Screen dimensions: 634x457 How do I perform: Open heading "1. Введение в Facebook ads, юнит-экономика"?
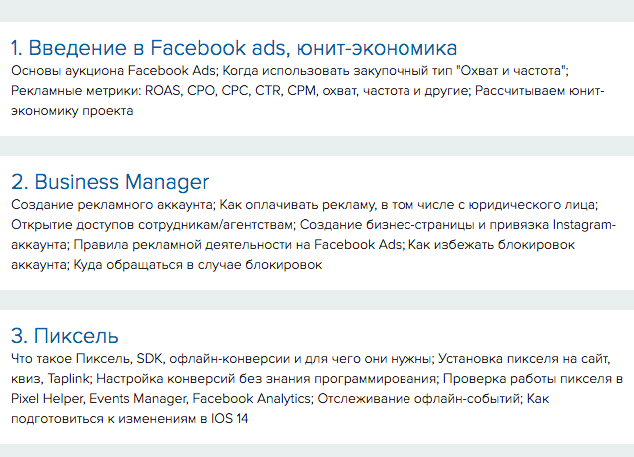click(234, 48)
